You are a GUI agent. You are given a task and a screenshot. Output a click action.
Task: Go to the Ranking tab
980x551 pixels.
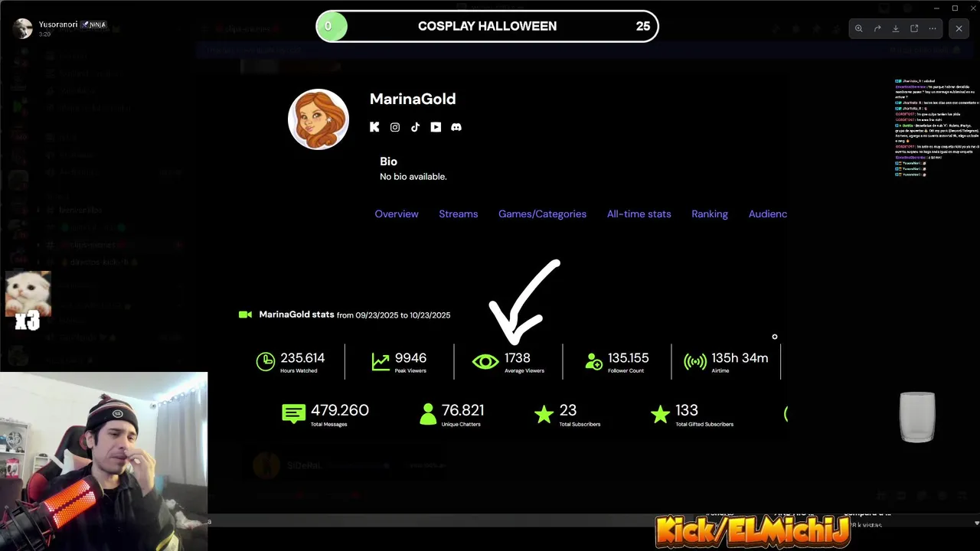710,214
